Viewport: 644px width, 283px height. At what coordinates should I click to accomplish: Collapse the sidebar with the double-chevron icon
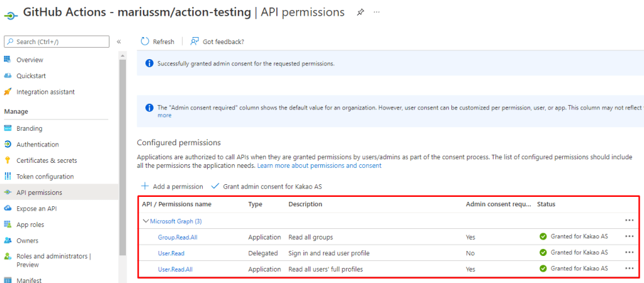tap(119, 42)
